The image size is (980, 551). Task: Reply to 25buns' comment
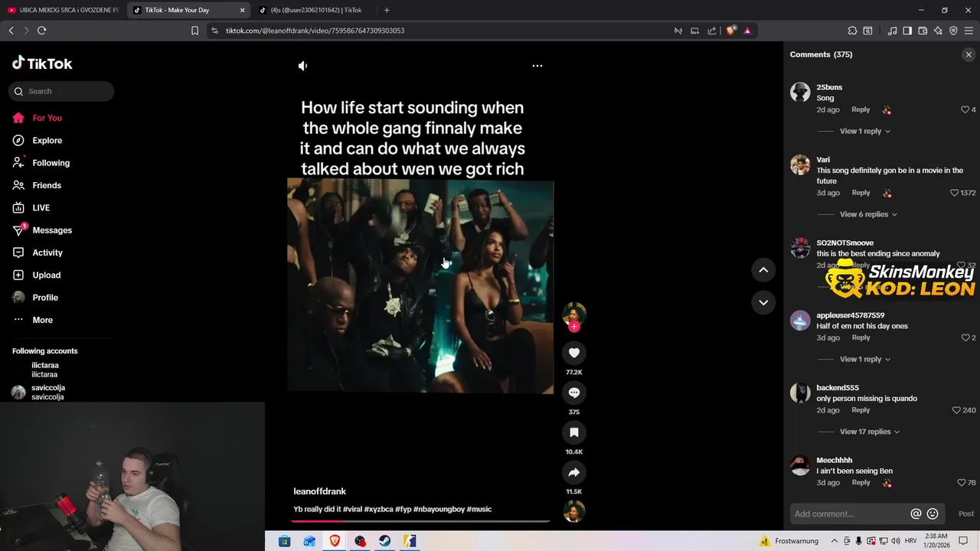coord(861,109)
